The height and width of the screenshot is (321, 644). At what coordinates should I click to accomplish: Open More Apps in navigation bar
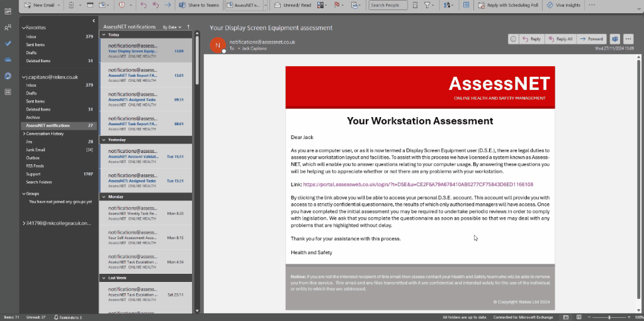click(x=8, y=91)
